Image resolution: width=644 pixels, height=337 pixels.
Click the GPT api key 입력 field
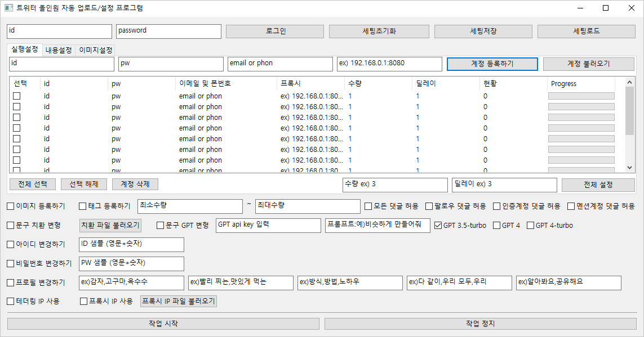pos(268,226)
